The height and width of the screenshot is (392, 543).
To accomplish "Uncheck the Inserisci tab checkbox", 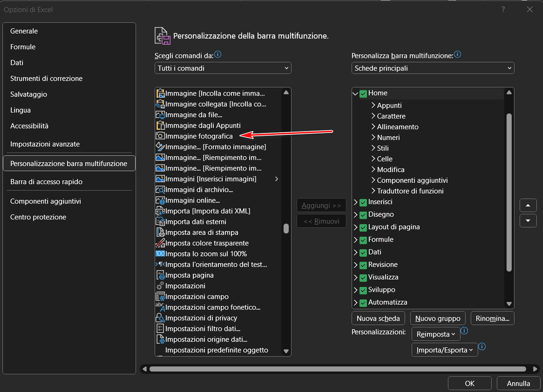I will point(363,202).
